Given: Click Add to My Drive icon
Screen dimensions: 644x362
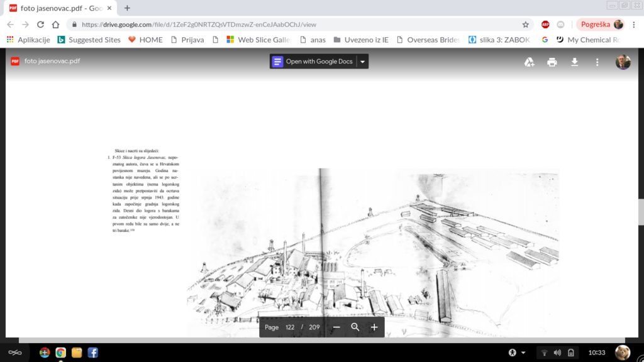Looking at the screenshot, I should [530, 62].
